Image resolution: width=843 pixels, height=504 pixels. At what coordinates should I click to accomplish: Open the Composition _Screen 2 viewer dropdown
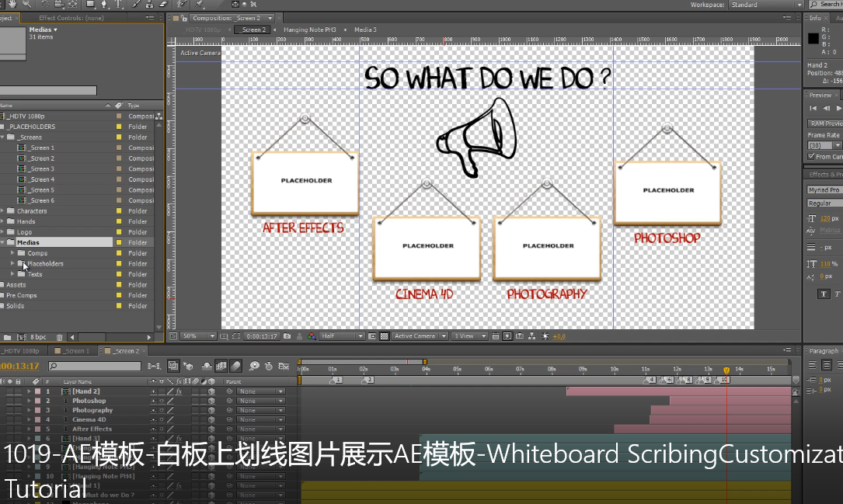pos(232,19)
